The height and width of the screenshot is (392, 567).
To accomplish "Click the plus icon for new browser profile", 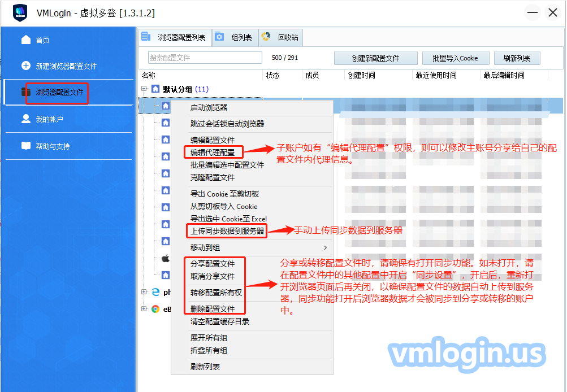I will [26, 66].
